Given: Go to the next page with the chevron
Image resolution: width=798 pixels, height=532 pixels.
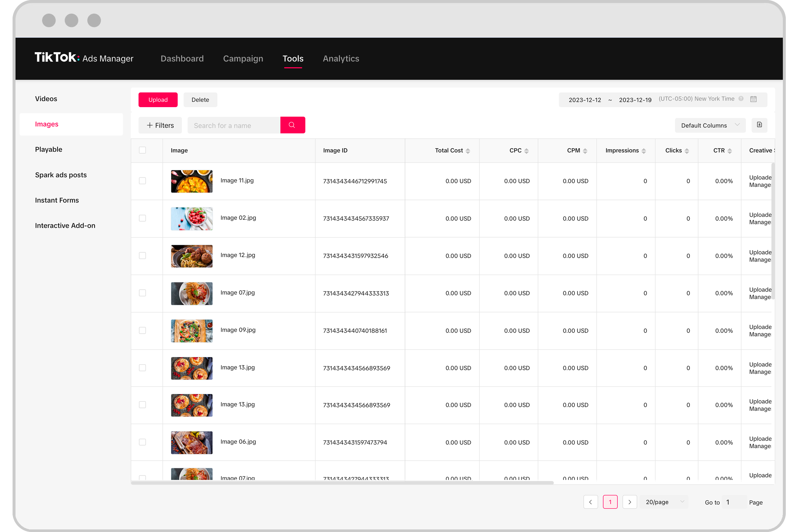Looking at the screenshot, I should [630, 502].
